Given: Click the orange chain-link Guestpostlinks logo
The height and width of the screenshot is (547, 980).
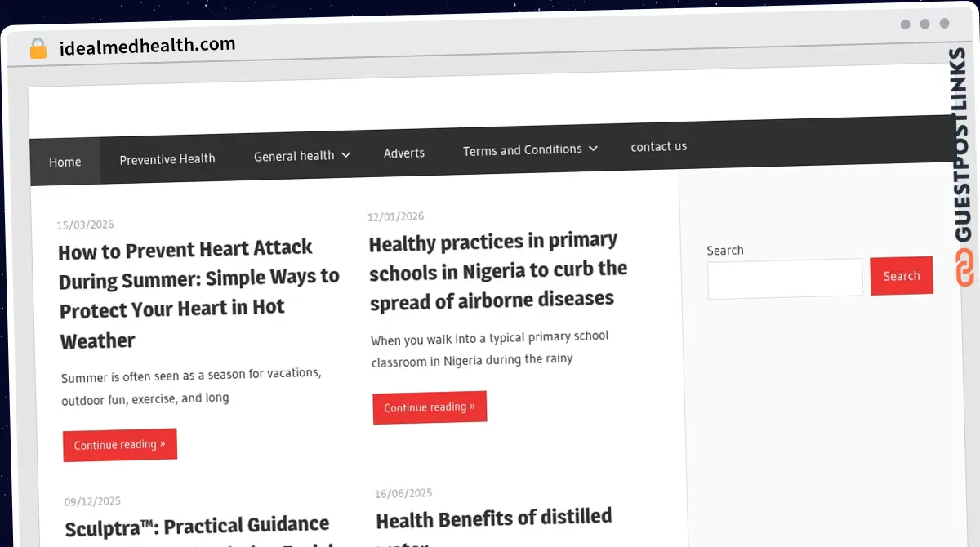Looking at the screenshot, I should [964, 269].
